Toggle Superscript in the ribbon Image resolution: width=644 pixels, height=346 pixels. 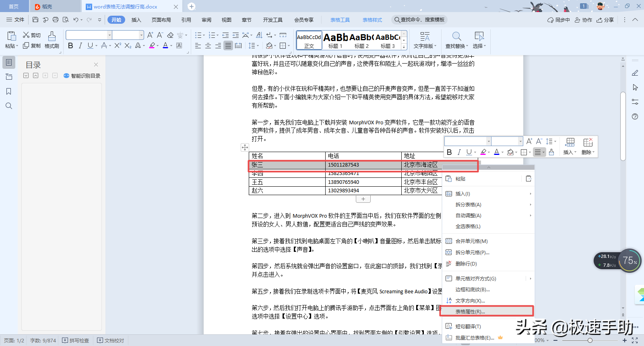(118, 45)
